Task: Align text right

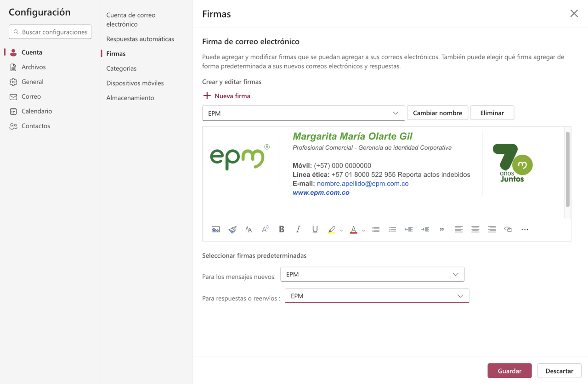Action: point(492,229)
